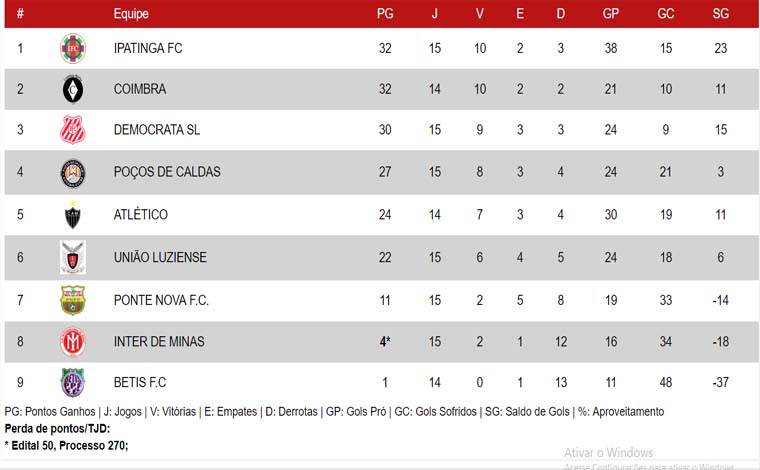
Task: Click the UNIÃO LUZIENSE team name
Action: pos(160,257)
